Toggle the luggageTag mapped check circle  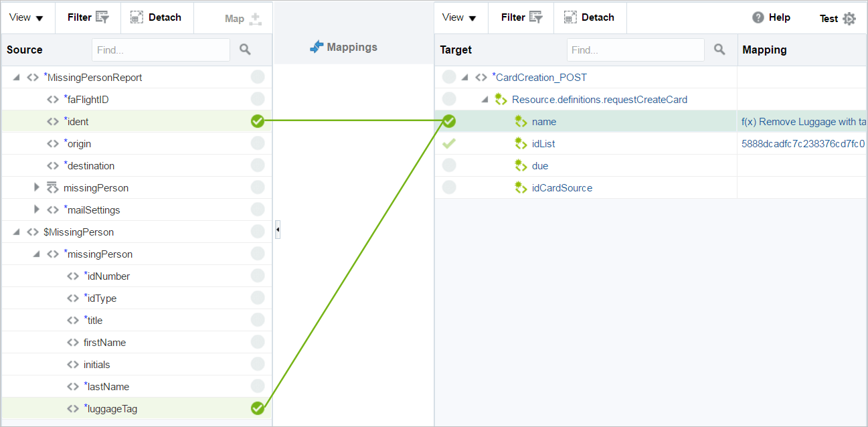pos(258,408)
